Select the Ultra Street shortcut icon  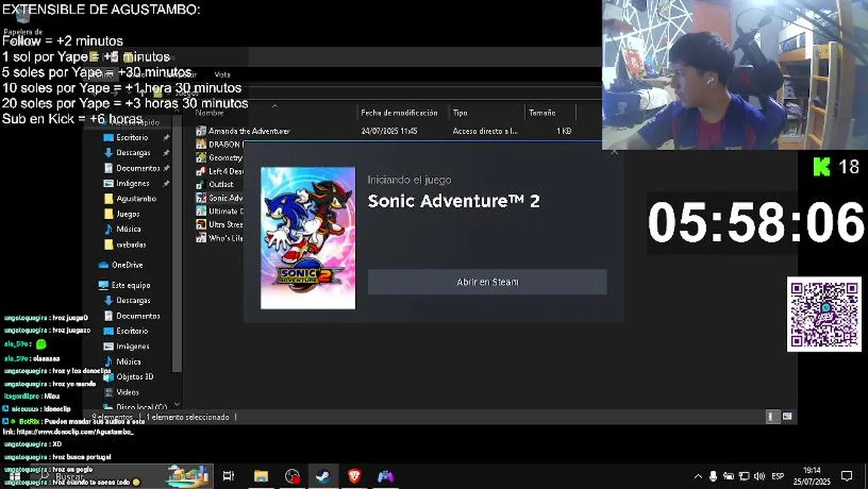click(201, 224)
